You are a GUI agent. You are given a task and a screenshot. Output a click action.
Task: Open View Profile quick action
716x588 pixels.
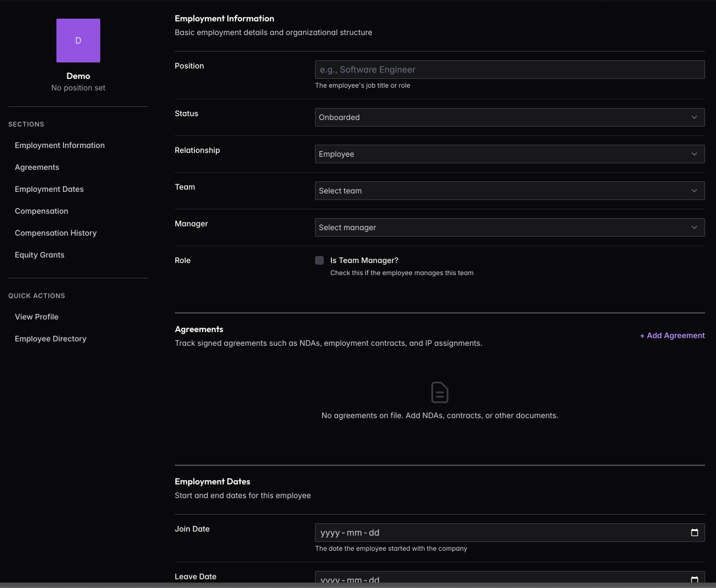tap(37, 317)
